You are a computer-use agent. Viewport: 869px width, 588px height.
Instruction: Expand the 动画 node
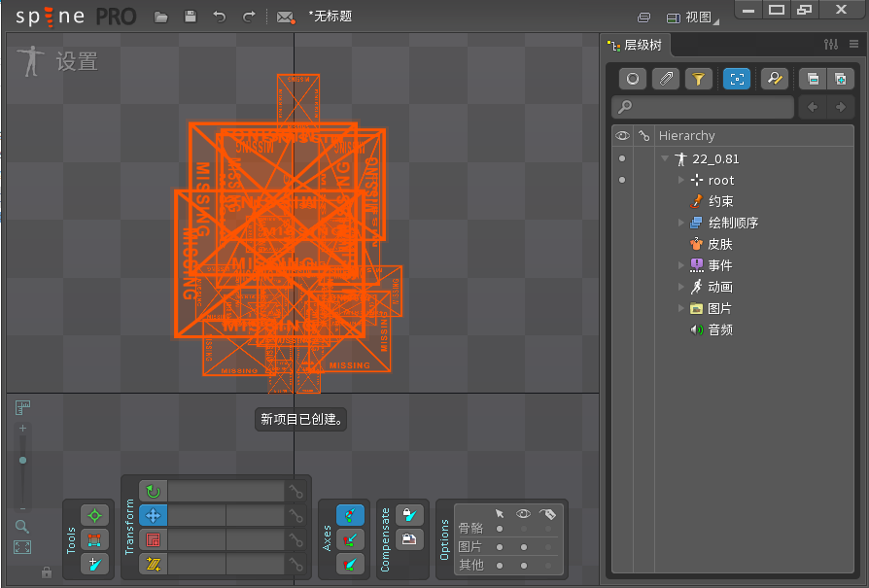[681, 287]
